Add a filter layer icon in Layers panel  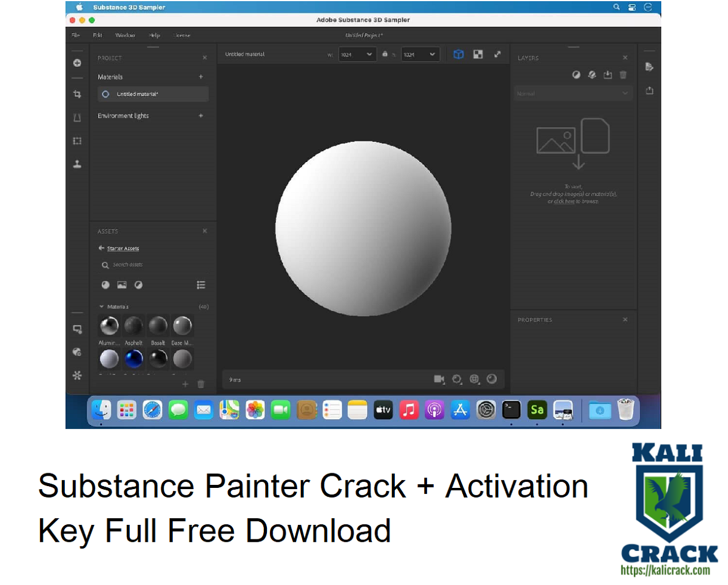576,75
